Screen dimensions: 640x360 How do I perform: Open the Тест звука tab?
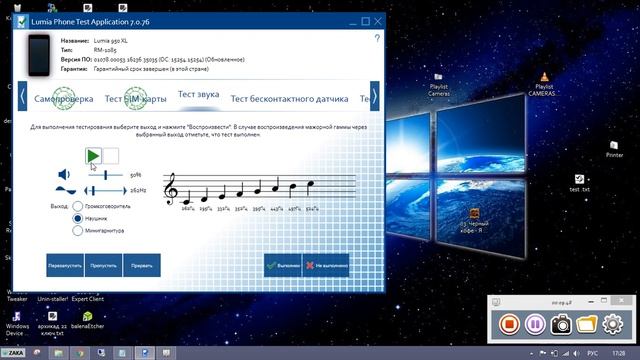(199, 94)
